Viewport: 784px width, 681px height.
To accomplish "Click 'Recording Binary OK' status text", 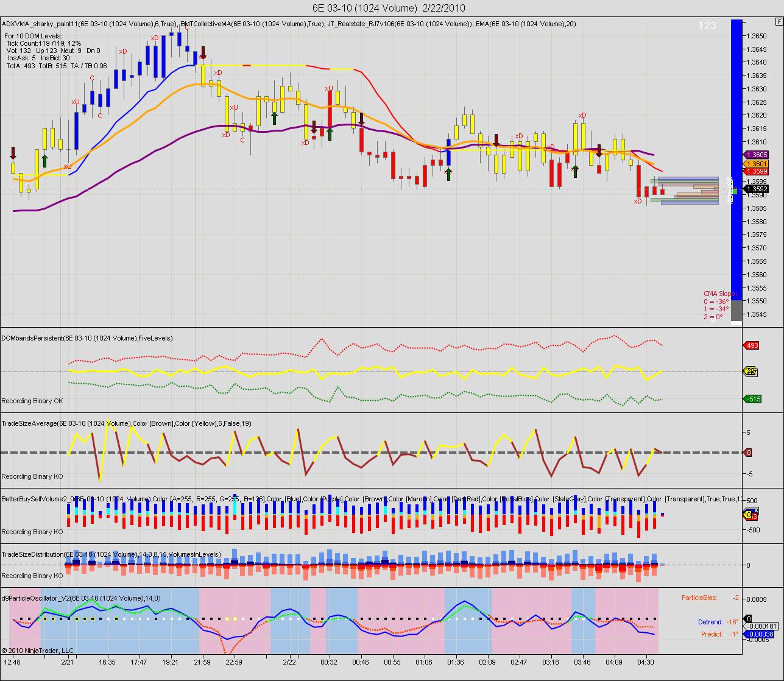I will click(32, 401).
